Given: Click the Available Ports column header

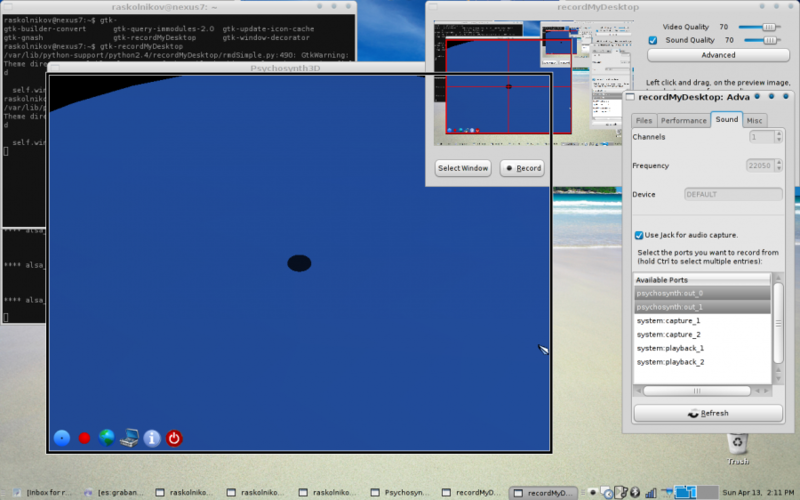Looking at the screenshot, I should [703, 280].
